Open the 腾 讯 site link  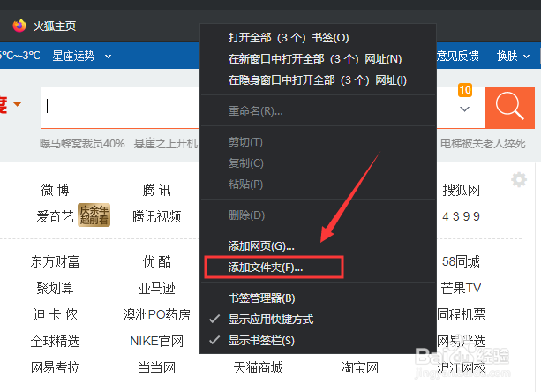[156, 190]
